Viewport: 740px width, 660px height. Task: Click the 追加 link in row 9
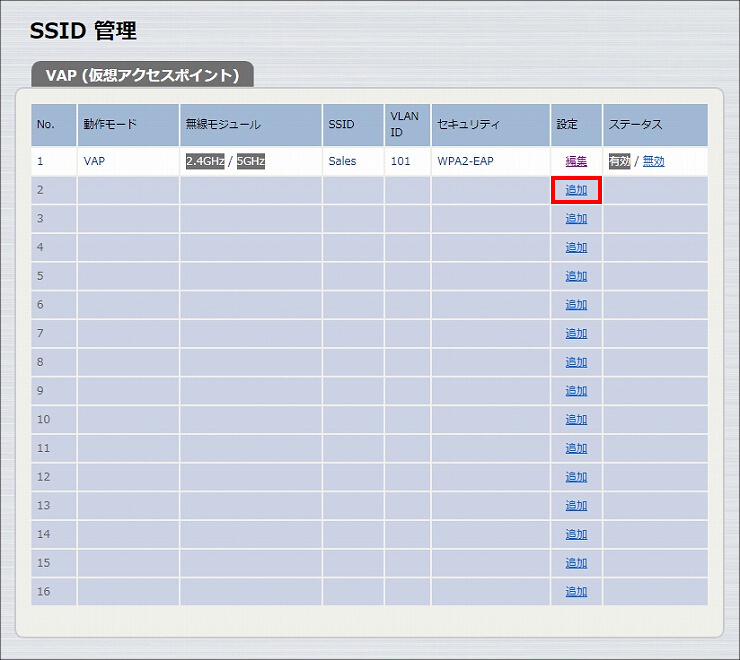click(x=576, y=391)
